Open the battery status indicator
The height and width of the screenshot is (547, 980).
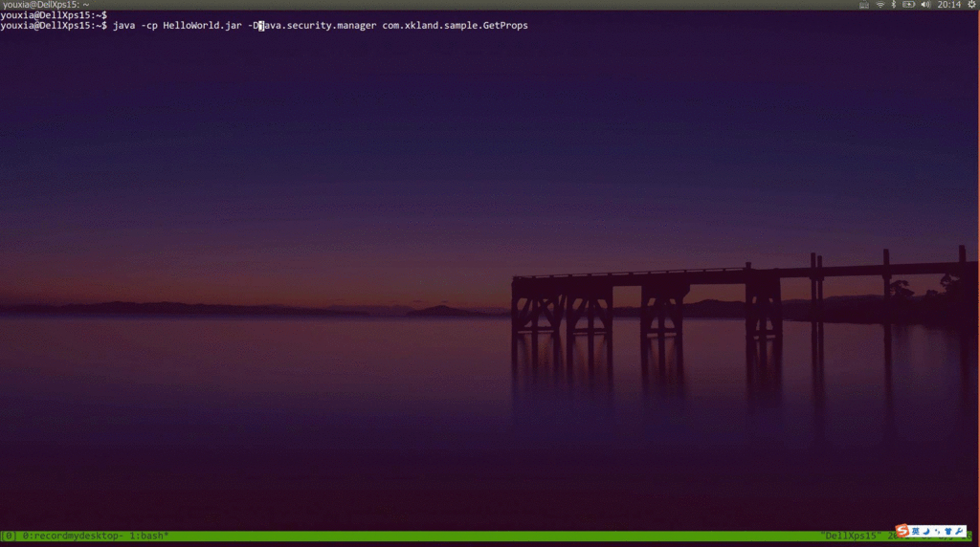pos(908,5)
